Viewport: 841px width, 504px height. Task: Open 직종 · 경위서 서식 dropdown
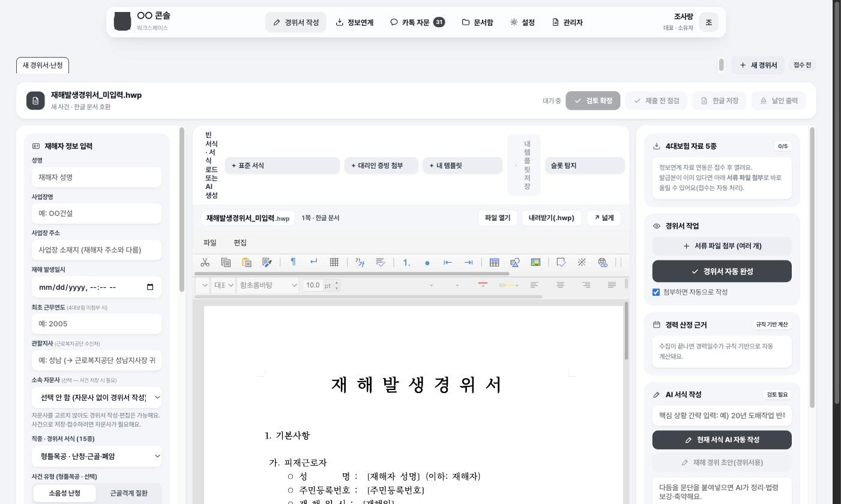(x=97, y=456)
